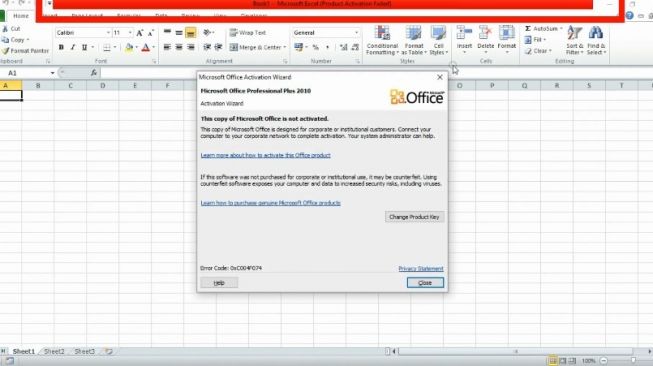This screenshot has height=366, width=653.
Task: Click the AutoSum button
Action: [x=541, y=29]
